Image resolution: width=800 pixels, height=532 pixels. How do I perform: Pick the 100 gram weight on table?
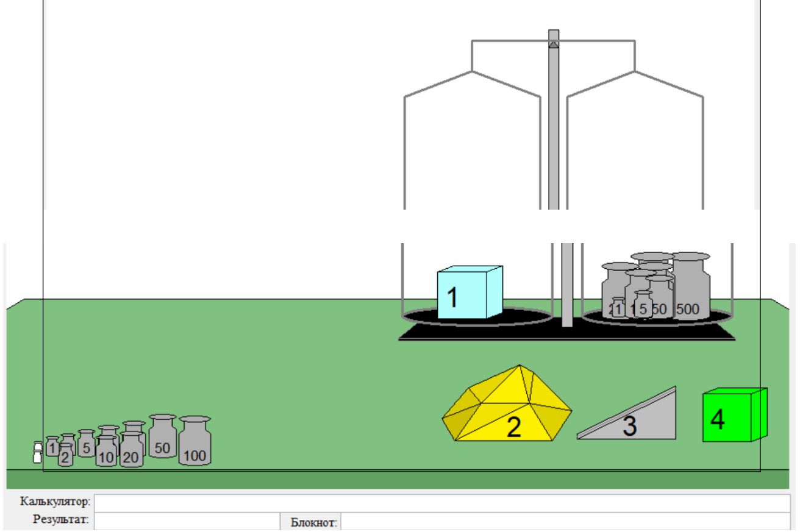click(195, 441)
